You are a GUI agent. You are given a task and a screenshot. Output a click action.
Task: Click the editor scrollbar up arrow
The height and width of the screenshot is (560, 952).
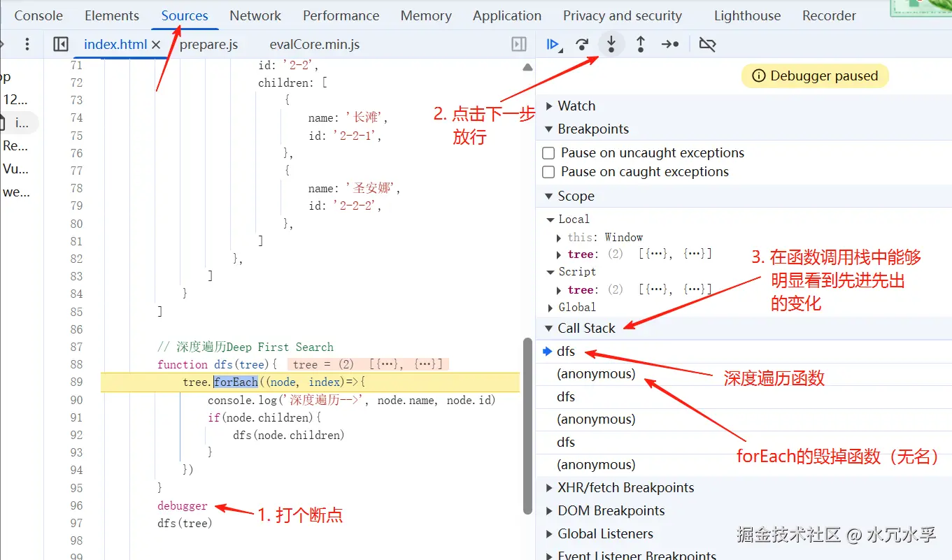pyautogui.click(x=528, y=67)
